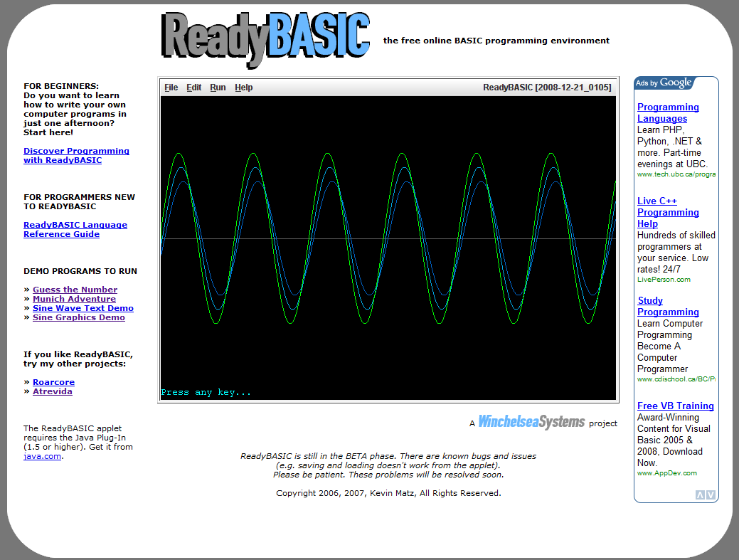The width and height of the screenshot is (739, 560).
Task: Start the Sine Graphics Demo
Action: pyautogui.click(x=78, y=317)
